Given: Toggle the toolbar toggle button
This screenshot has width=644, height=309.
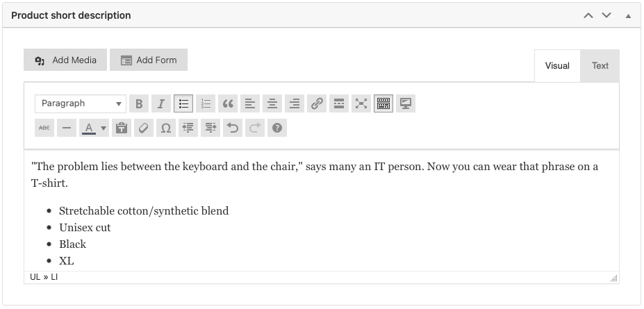Looking at the screenshot, I should pos(383,104).
